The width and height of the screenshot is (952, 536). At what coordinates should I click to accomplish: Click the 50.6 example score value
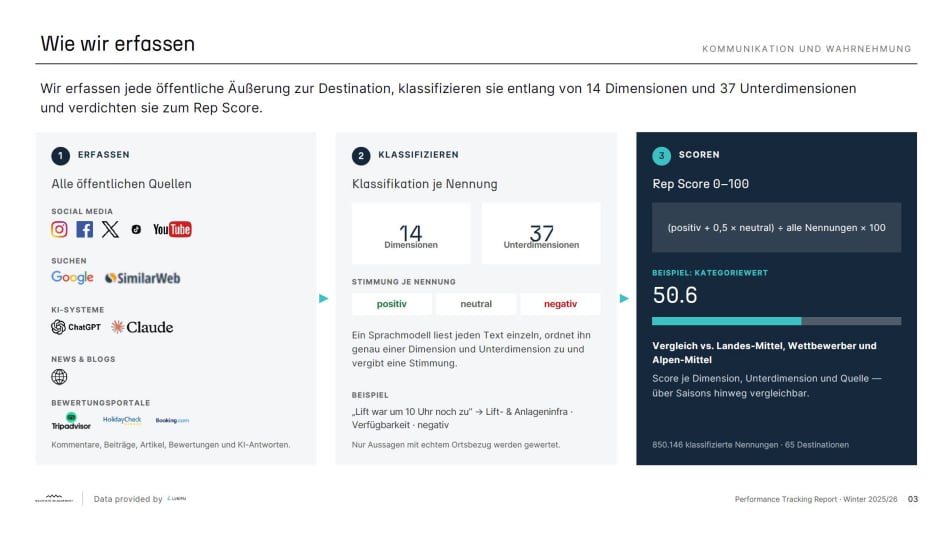[x=675, y=295]
